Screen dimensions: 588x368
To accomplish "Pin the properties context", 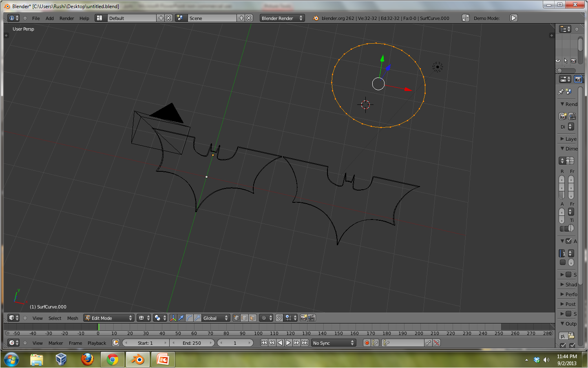I will click(x=561, y=92).
